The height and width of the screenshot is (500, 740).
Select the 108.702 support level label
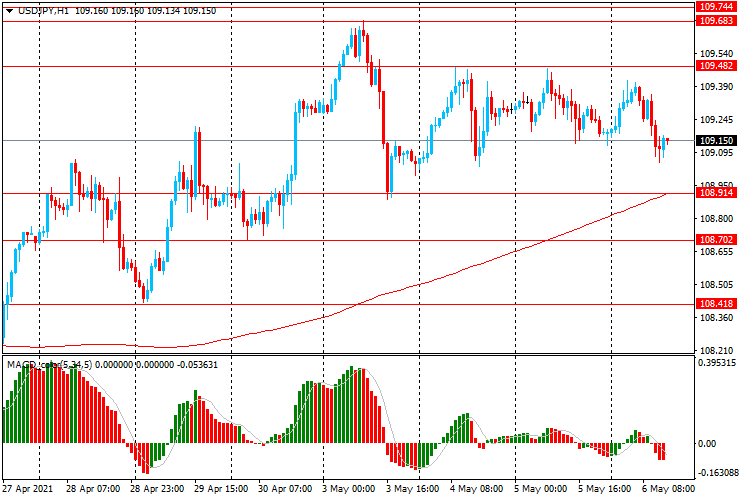click(716, 240)
